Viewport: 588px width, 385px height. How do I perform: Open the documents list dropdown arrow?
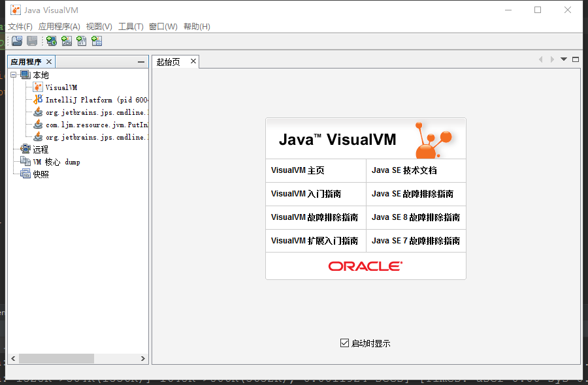coord(564,59)
